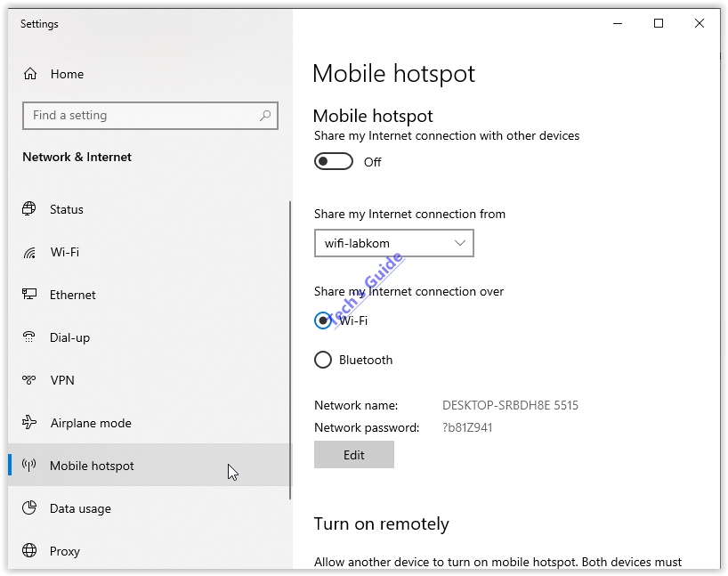Click the Network & Internet heading
This screenshot has height=576, width=728.
pyautogui.click(x=77, y=156)
